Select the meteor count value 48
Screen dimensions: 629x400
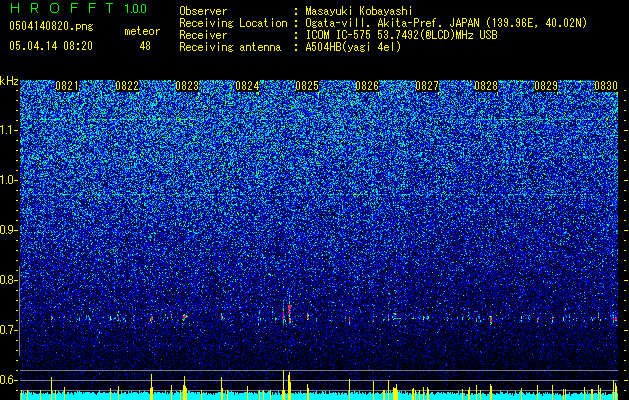coord(145,46)
